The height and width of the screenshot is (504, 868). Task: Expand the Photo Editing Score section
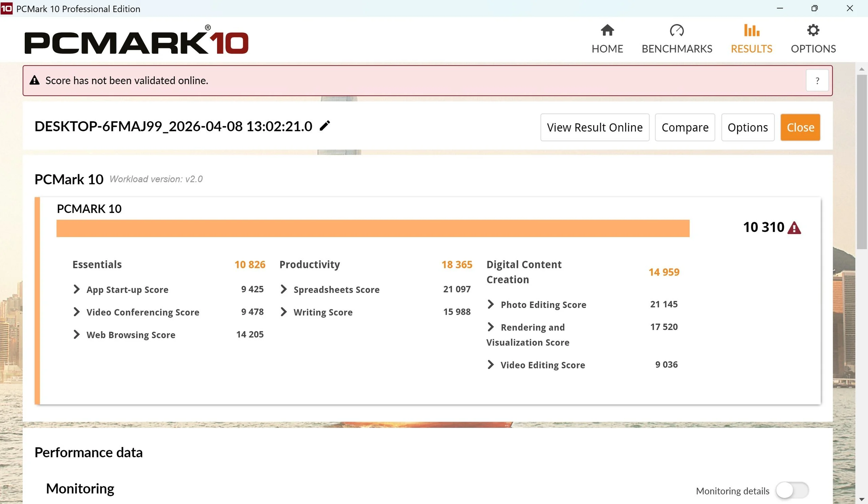[491, 305]
